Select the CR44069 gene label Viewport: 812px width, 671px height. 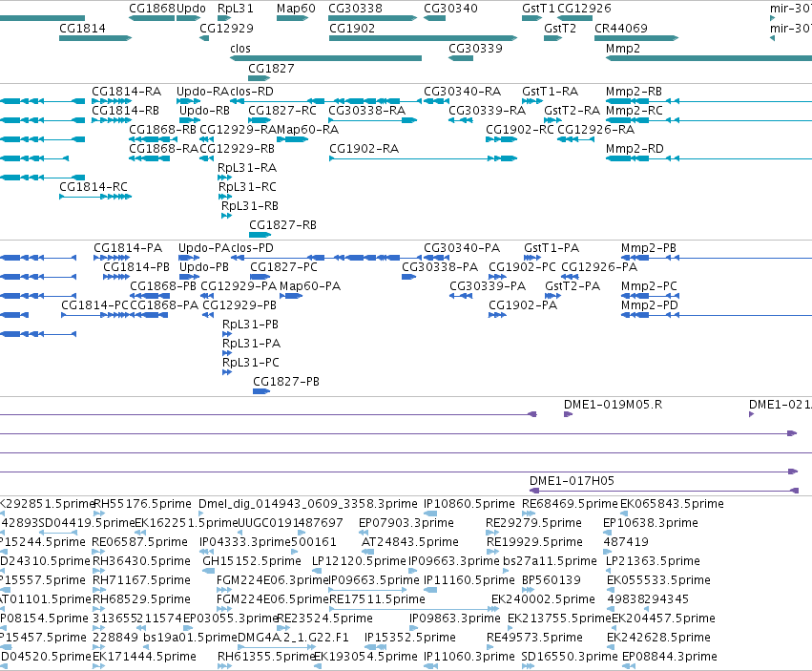[621, 28]
